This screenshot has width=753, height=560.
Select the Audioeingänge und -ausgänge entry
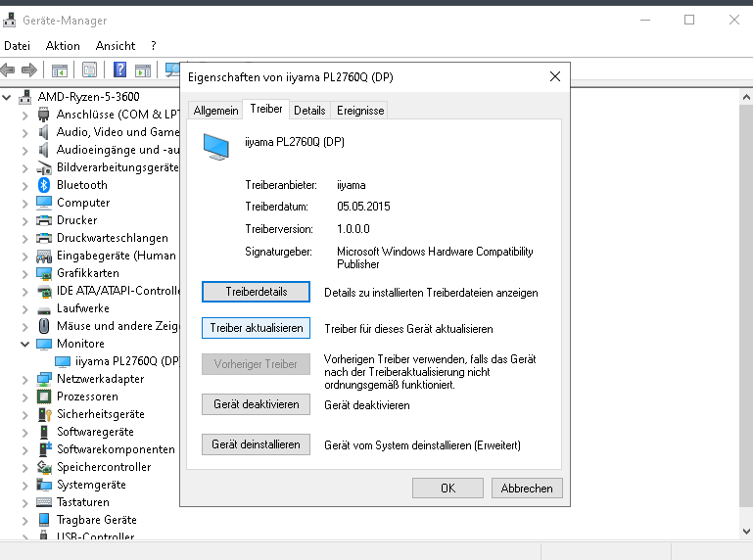(118, 150)
